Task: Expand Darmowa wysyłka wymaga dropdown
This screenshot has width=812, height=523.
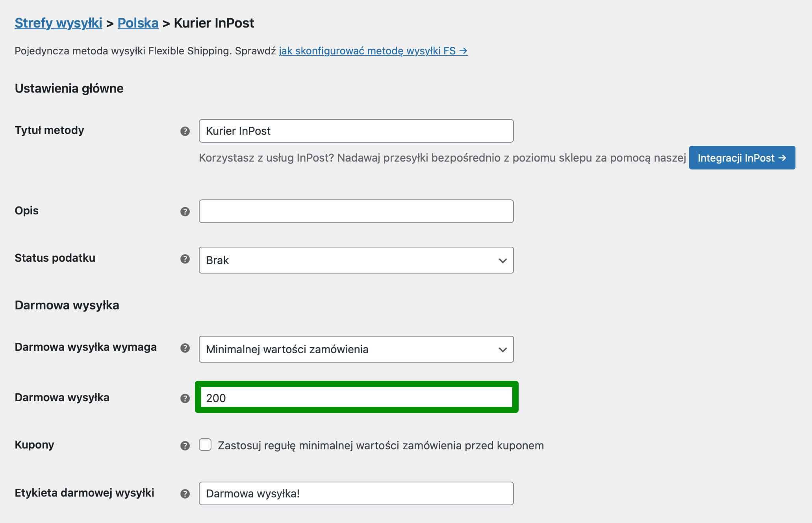Action: point(356,349)
